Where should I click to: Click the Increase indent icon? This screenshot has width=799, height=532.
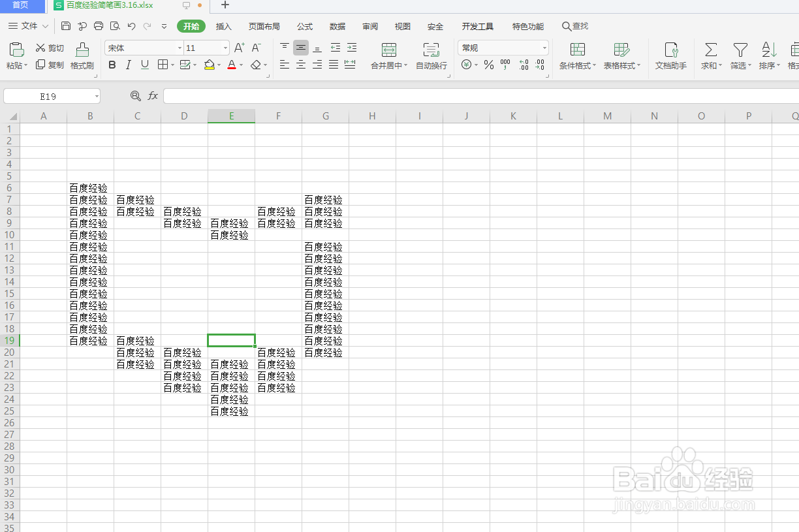coord(352,48)
